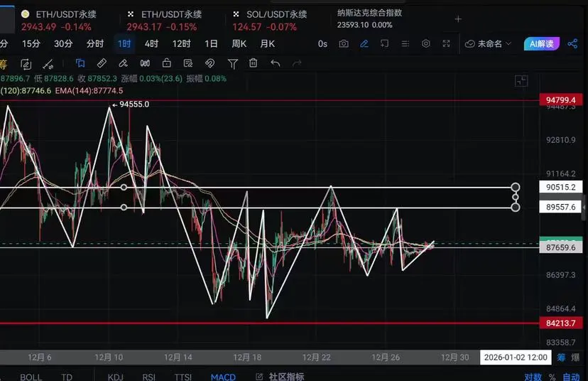Screen dimensions: 588x381
Task: Select the paint brush tool
Action: tap(123, 63)
